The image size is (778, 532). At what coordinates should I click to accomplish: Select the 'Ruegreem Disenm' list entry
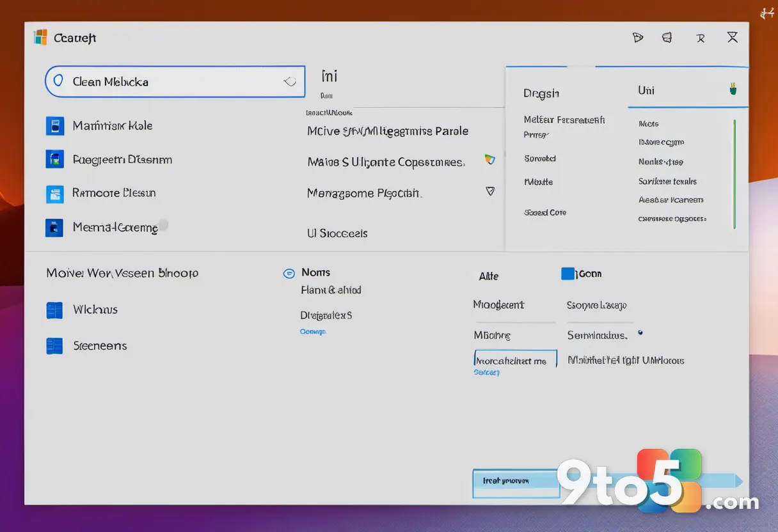(x=122, y=159)
